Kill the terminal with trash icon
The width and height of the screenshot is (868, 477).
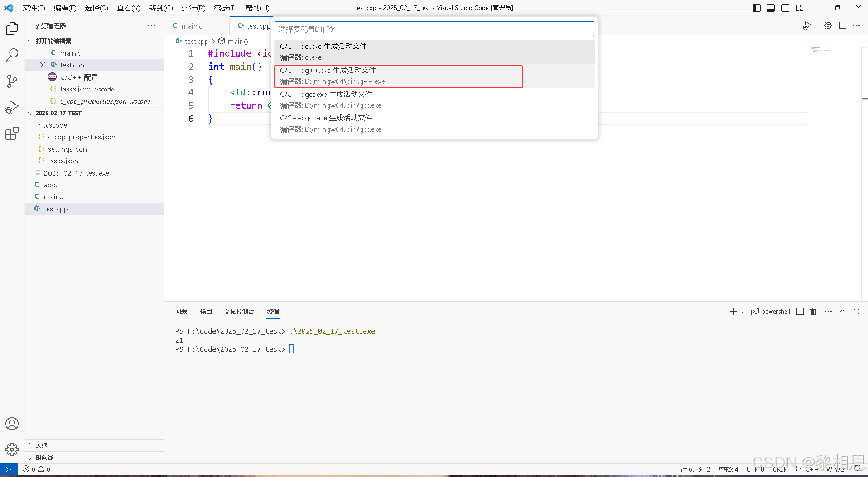814,311
